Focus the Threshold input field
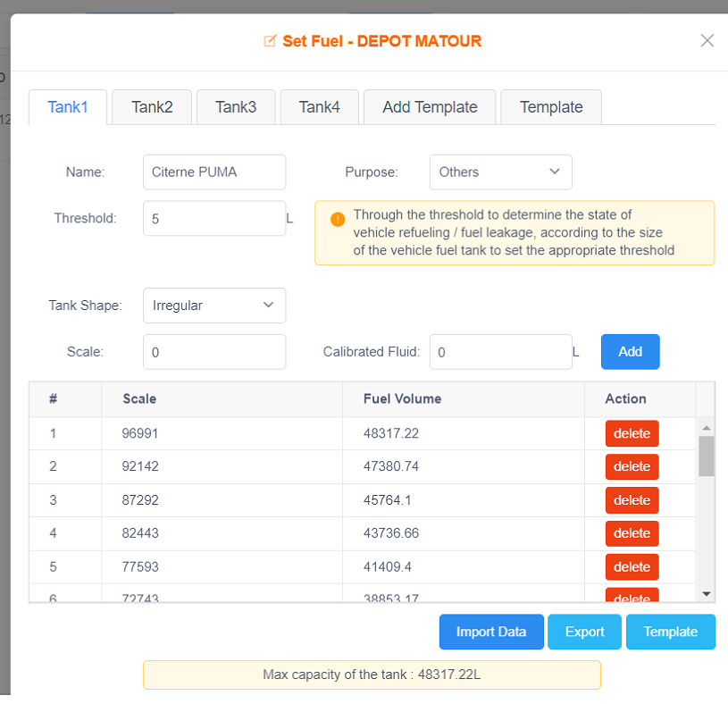The width and height of the screenshot is (728, 704). click(x=213, y=218)
